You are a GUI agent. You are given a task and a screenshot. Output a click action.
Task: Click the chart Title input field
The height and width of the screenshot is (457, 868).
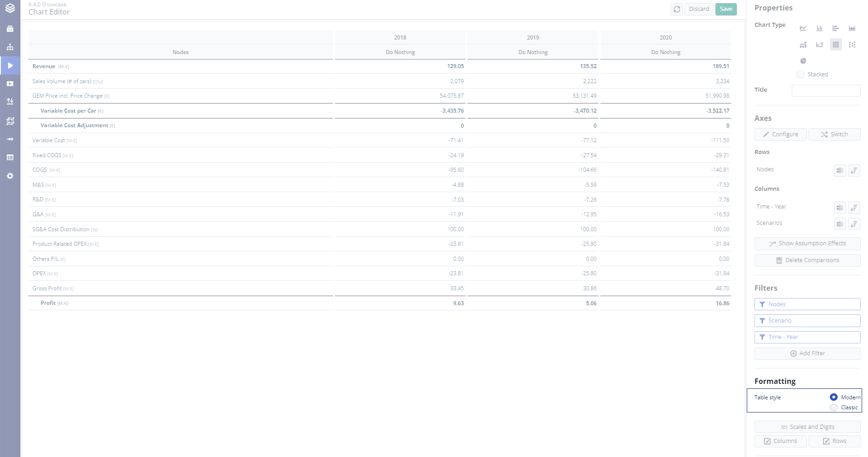(x=826, y=90)
